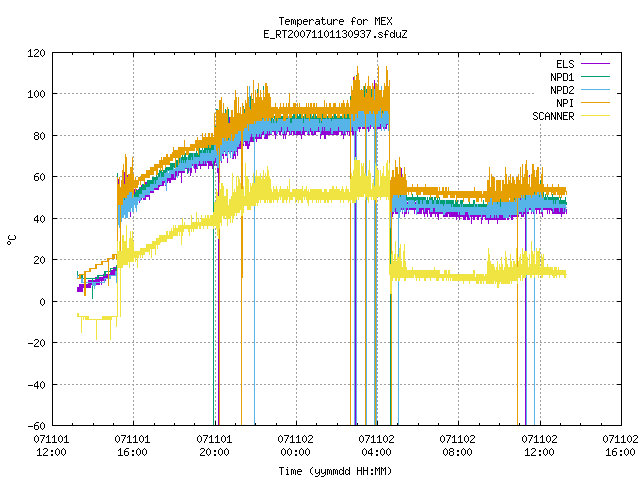The width and height of the screenshot is (640, 480).
Task: Click the orange NPI legend line sample
Action: coord(596,102)
